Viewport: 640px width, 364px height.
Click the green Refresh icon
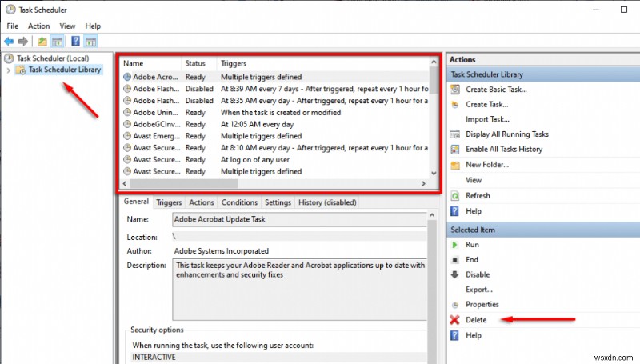pyautogui.click(x=454, y=196)
